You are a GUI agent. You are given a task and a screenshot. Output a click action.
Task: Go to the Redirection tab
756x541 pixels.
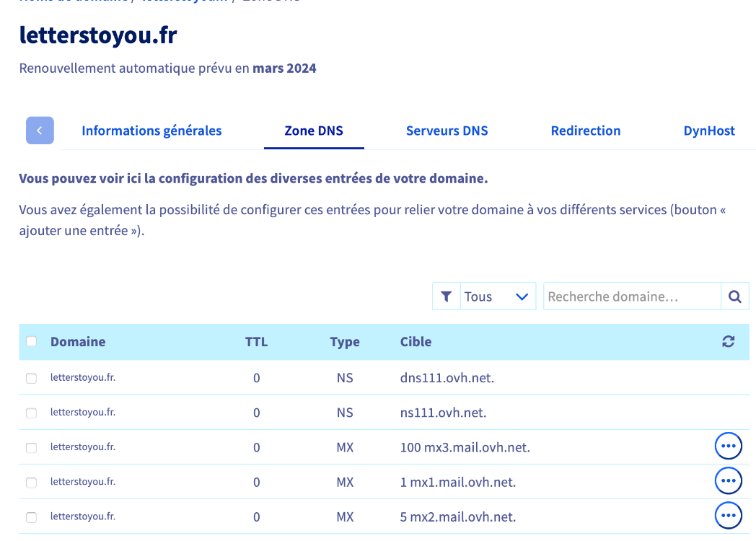tap(585, 131)
